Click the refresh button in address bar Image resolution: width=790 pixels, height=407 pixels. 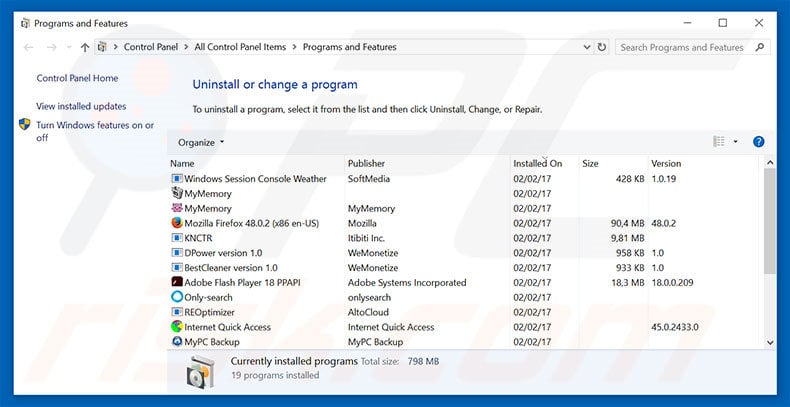pos(602,47)
